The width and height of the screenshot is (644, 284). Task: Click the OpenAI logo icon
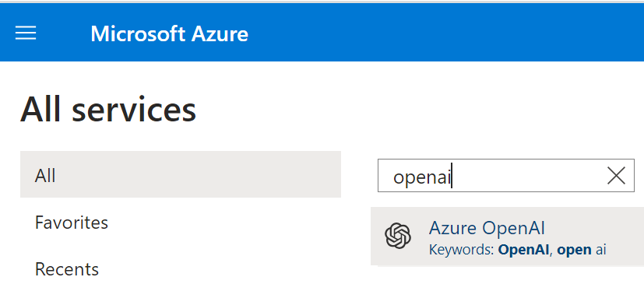coord(398,236)
